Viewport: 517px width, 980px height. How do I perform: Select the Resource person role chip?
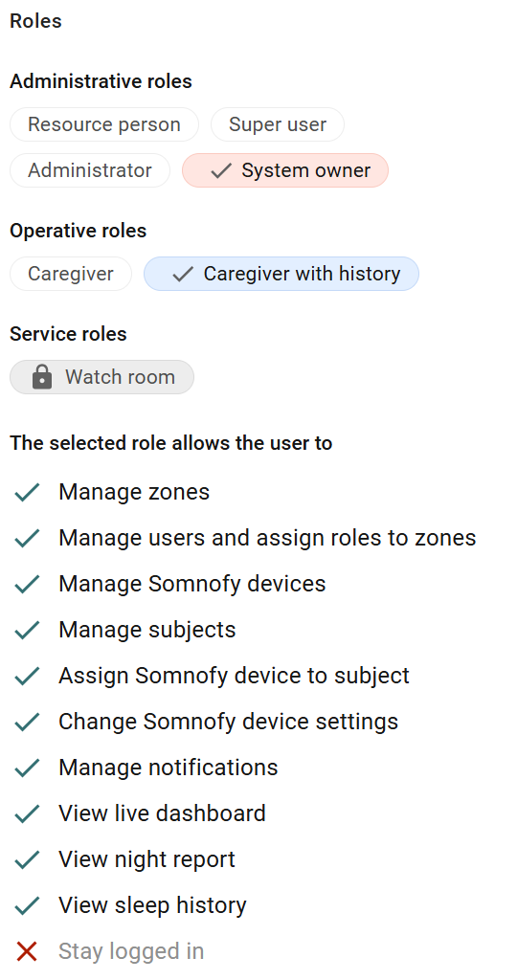[x=104, y=124]
